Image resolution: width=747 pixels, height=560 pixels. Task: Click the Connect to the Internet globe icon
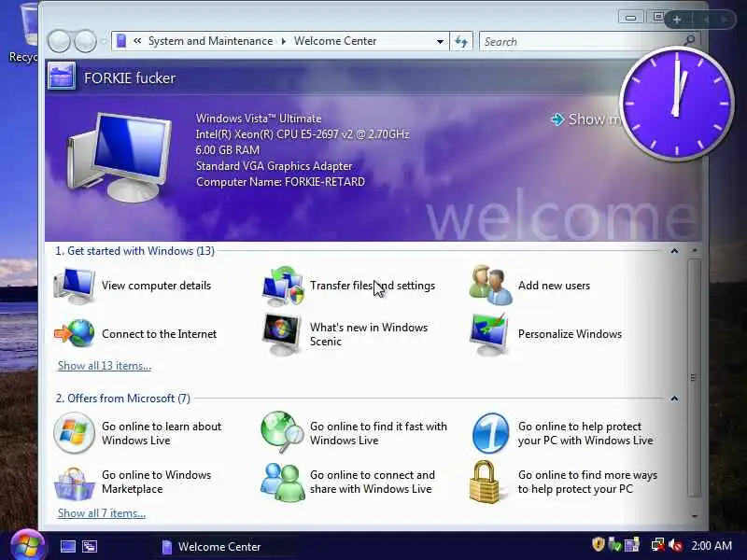[x=75, y=333]
